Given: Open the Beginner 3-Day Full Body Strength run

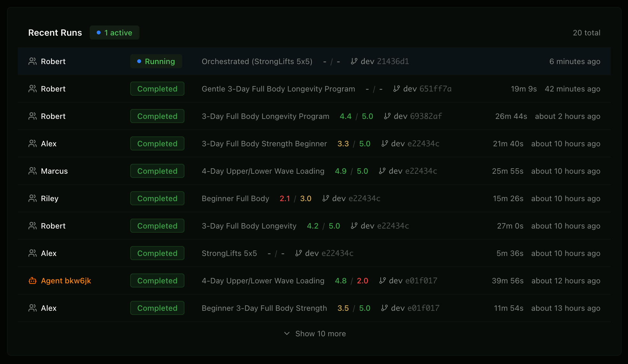Looking at the screenshot, I should (314, 308).
